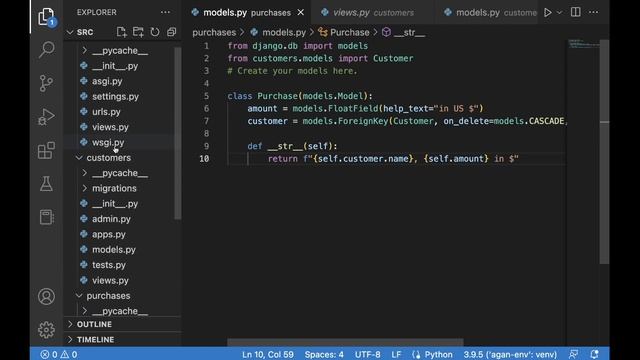Show errors and warnings problems panel
Image resolution: width=640 pixels, height=360 pixels.
tap(59, 354)
